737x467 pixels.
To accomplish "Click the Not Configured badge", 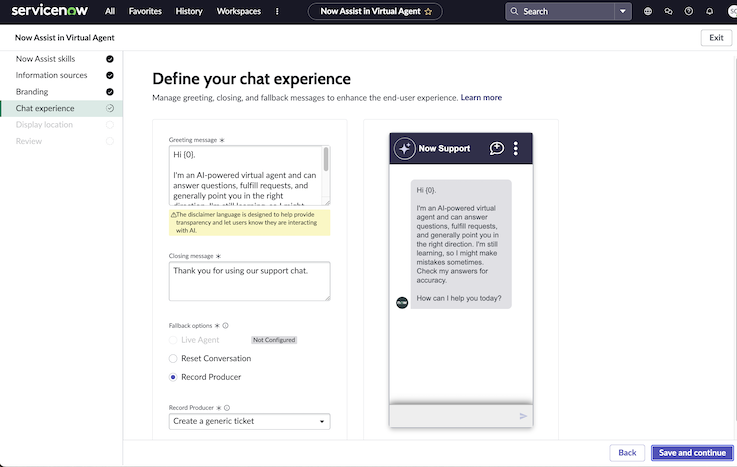I will click(274, 340).
